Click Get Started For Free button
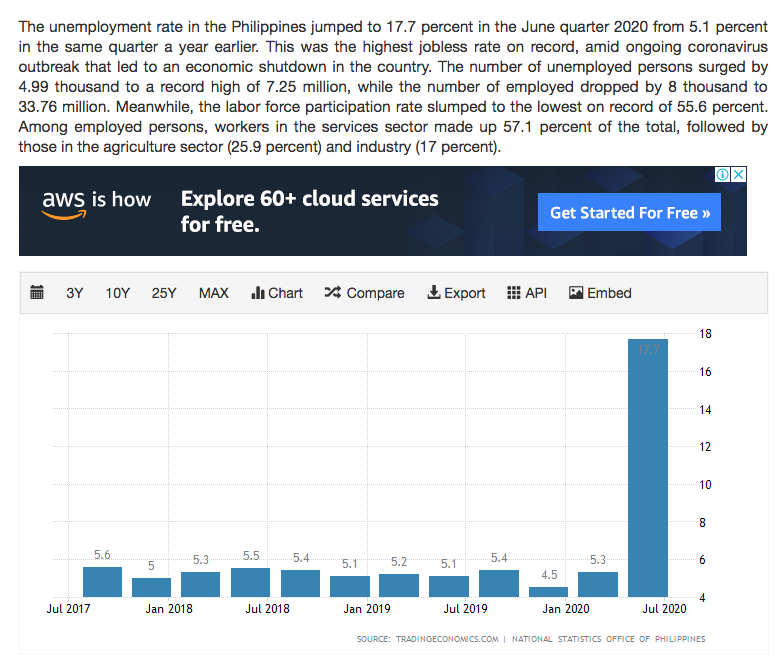777x655 pixels. [629, 212]
